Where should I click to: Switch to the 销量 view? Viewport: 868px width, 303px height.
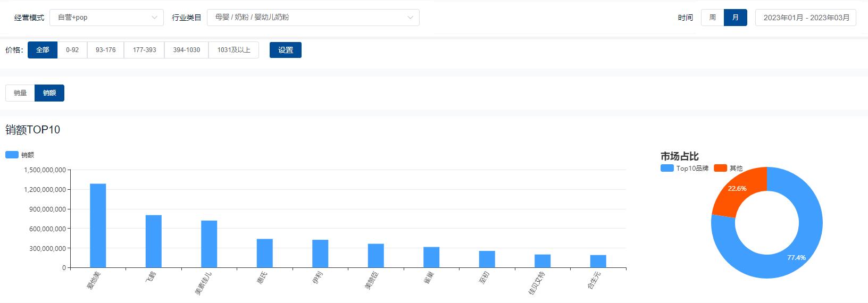(x=20, y=93)
